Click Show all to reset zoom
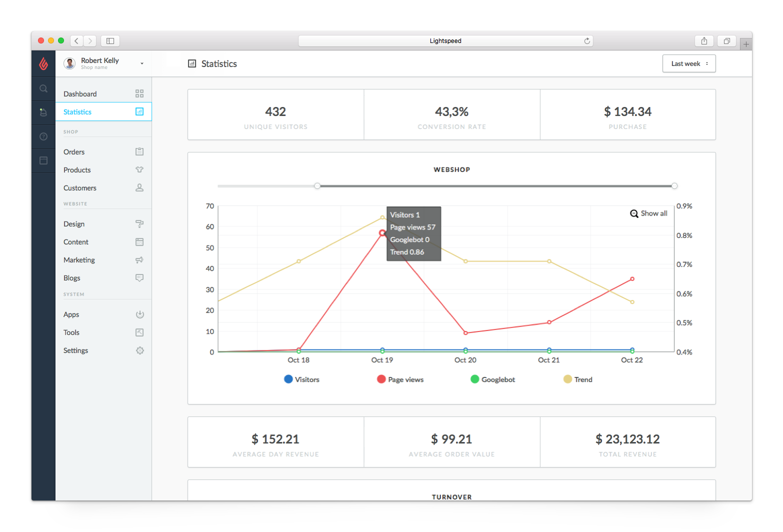Viewport: 783px width, 532px height. click(x=648, y=213)
